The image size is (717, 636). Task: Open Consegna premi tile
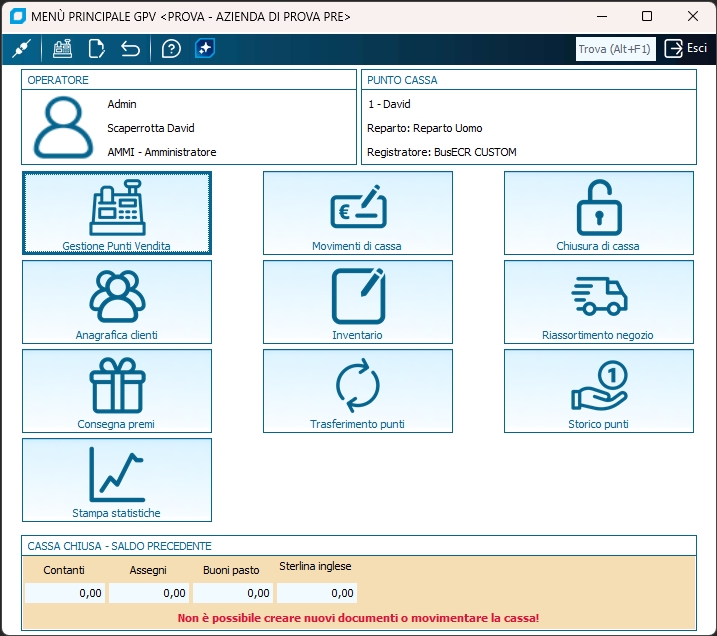pos(117,391)
